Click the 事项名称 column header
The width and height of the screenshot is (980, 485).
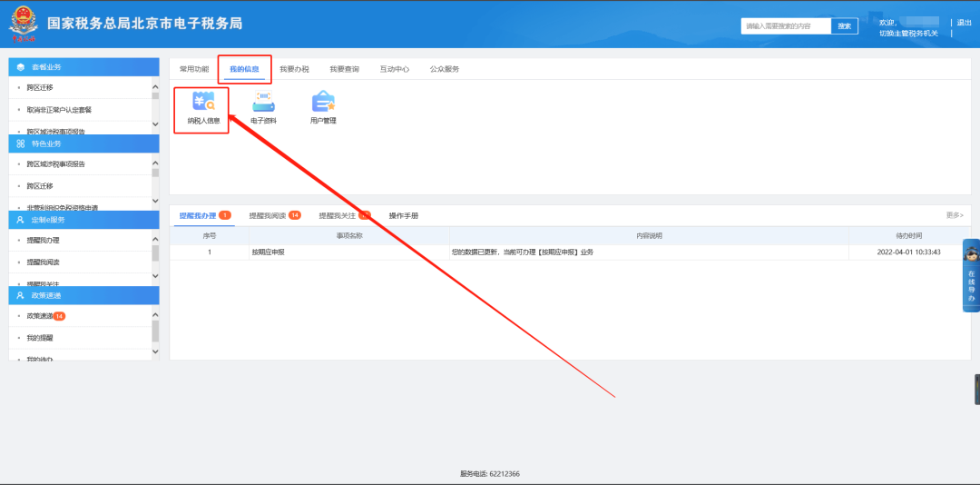point(349,236)
